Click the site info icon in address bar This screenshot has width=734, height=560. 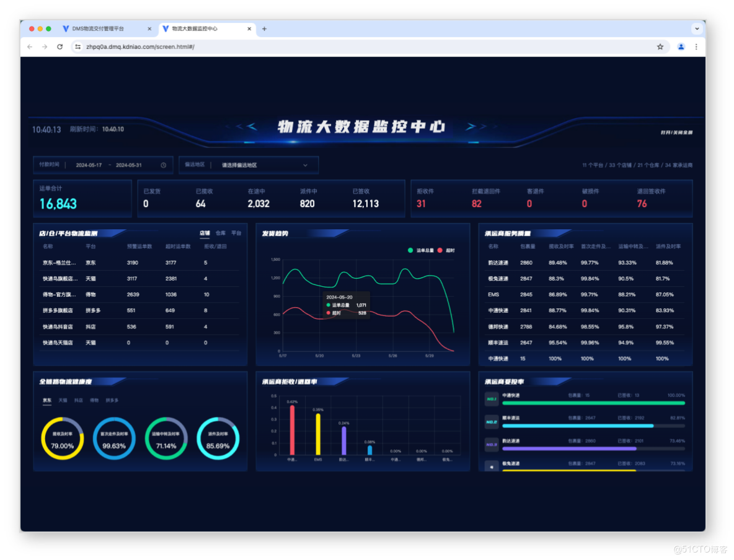pyautogui.click(x=77, y=47)
